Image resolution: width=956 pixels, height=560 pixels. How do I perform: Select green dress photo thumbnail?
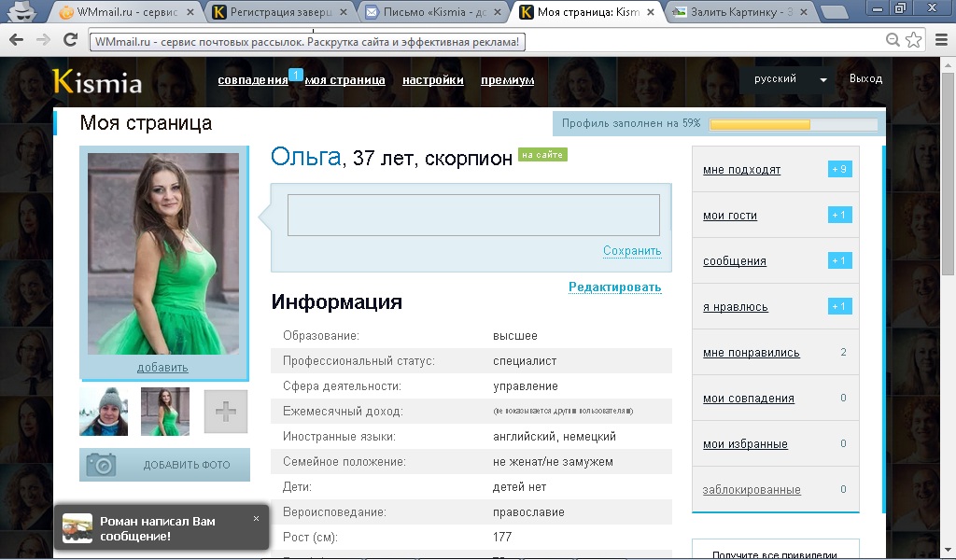(x=165, y=412)
